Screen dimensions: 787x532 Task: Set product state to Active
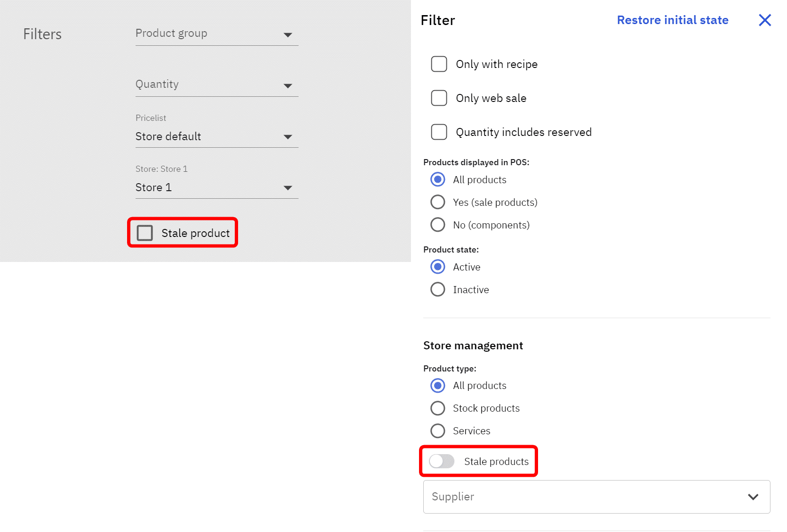click(438, 267)
